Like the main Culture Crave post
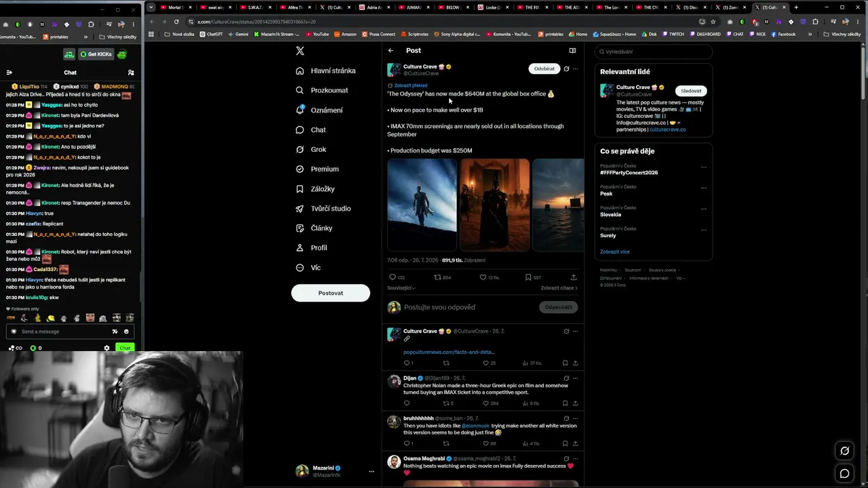The image size is (868, 488). point(483,277)
